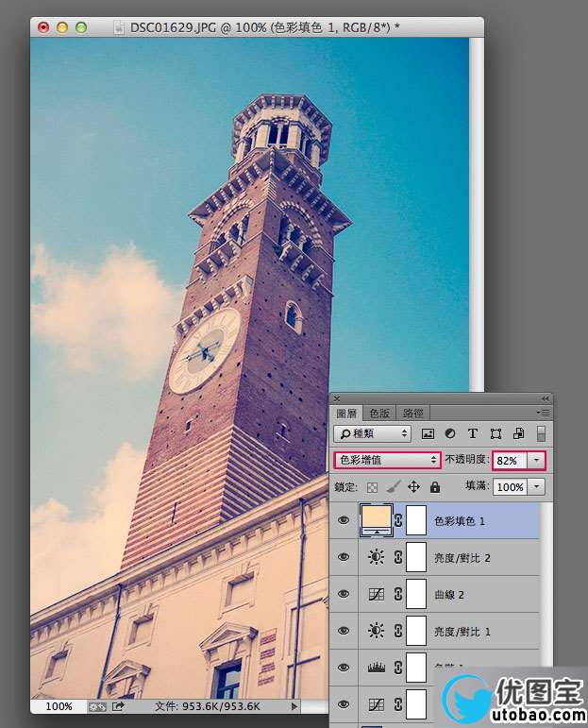The height and width of the screenshot is (728, 588).
Task: Select the layer mask of 曲線 2
Action: pyautogui.click(x=416, y=594)
